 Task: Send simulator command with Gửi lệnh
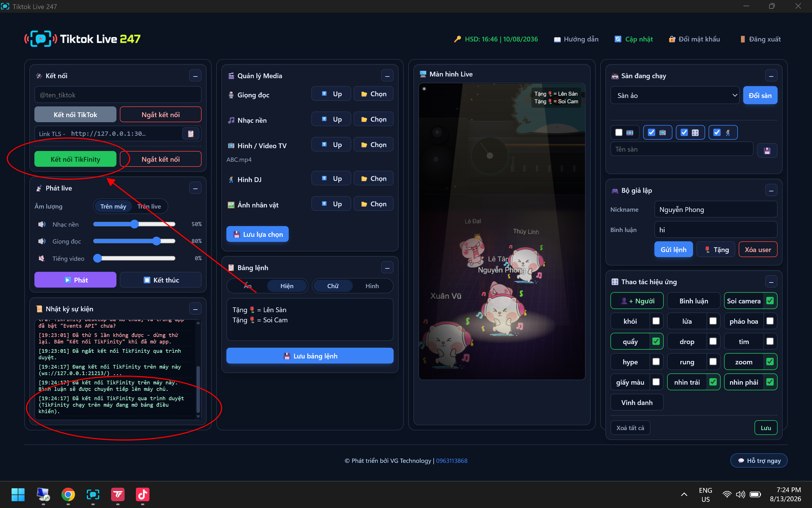pos(673,249)
